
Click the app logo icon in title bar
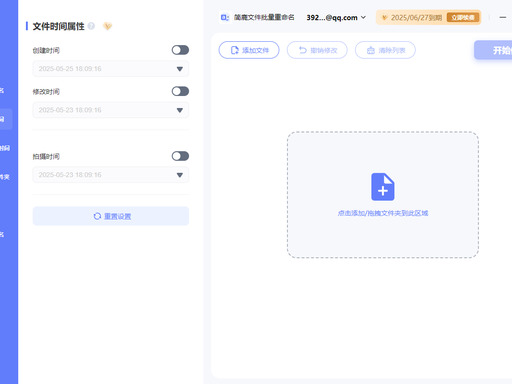pos(225,17)
